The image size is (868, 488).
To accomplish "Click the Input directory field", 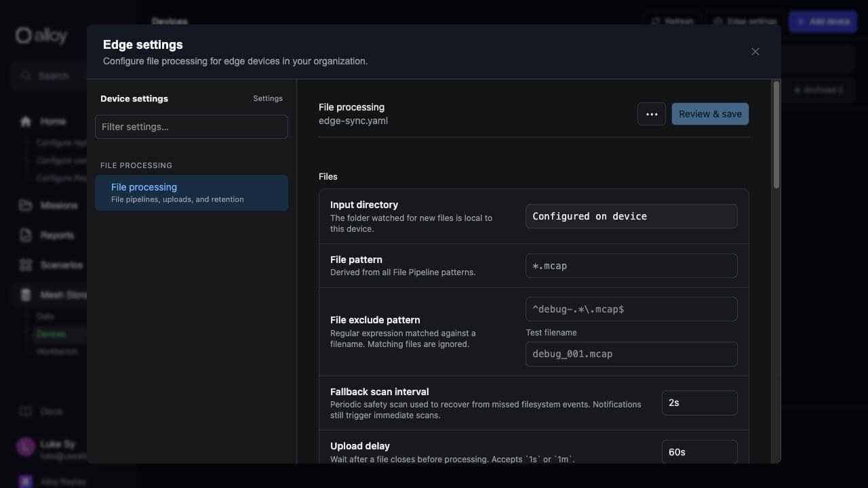I will point(631,216).
